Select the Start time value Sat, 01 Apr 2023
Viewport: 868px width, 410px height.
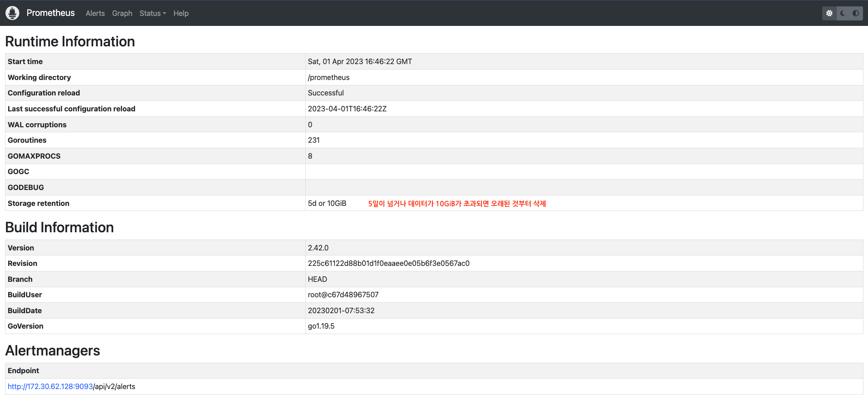360,62
